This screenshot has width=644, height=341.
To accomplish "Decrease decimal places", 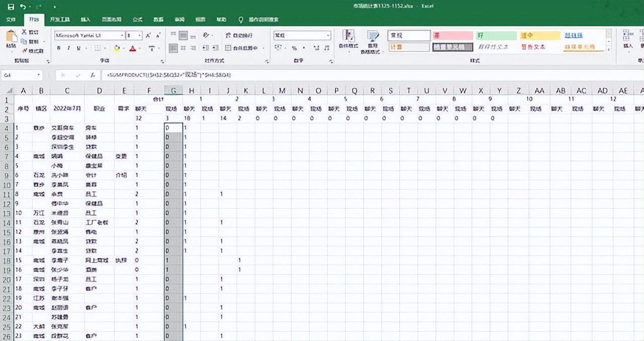I will click(x=326, y=48).
